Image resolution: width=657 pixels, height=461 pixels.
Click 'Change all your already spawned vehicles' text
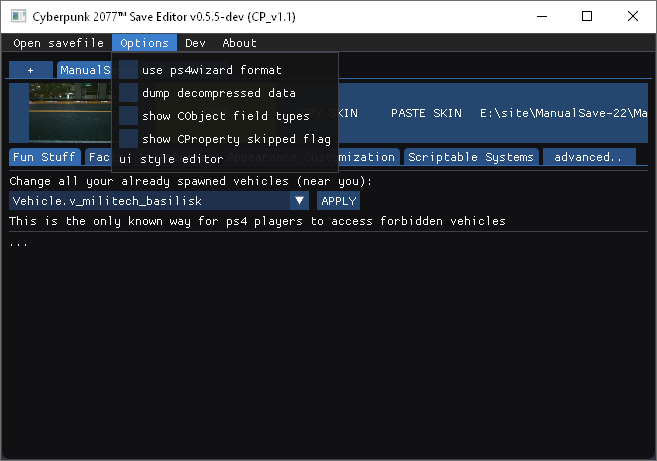[191, 181]
